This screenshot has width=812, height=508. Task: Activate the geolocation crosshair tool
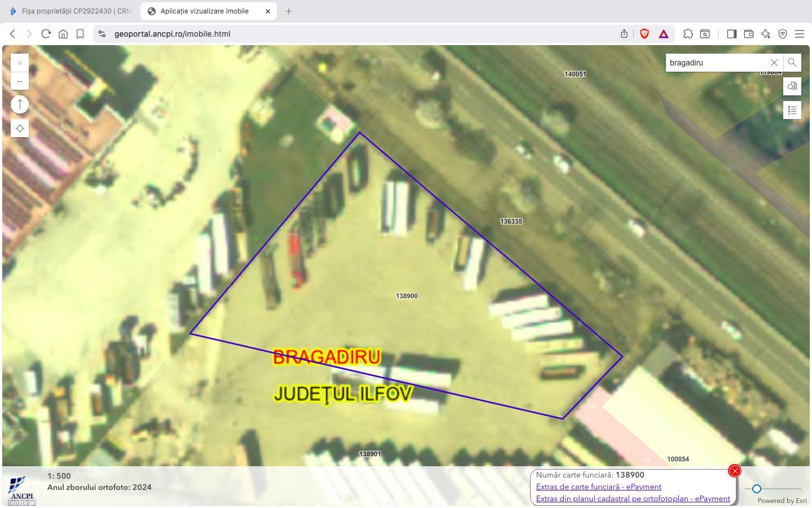(x=20, y=128)
